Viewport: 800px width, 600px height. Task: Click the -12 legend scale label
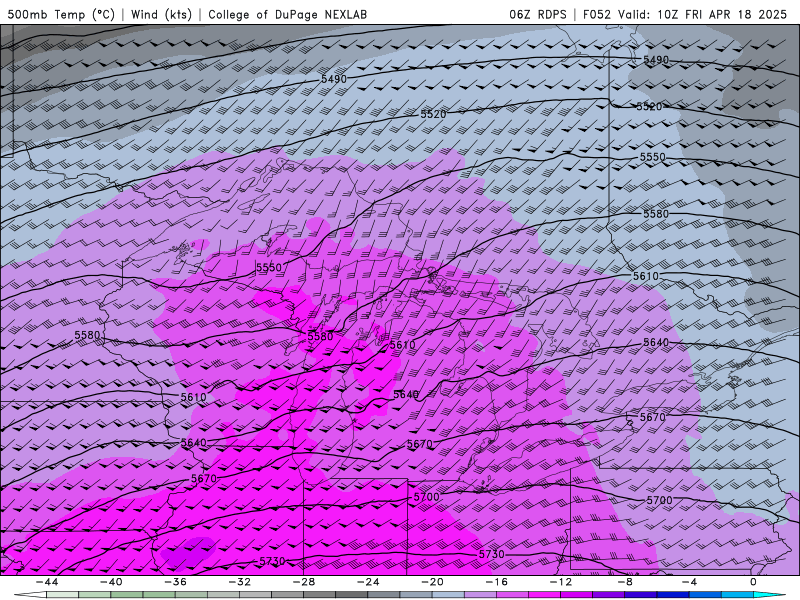(561, 582)
